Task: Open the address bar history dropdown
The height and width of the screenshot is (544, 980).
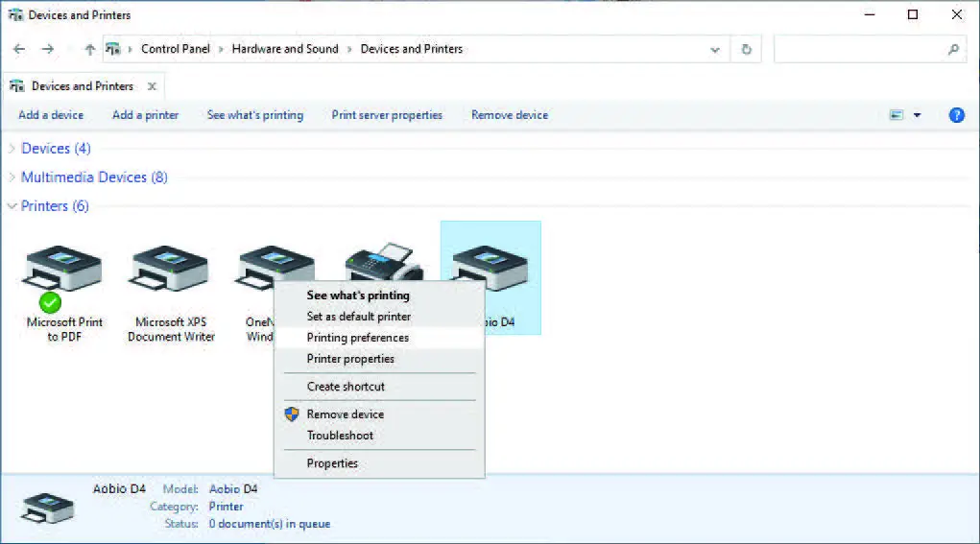Action: [x=715, y=50]
